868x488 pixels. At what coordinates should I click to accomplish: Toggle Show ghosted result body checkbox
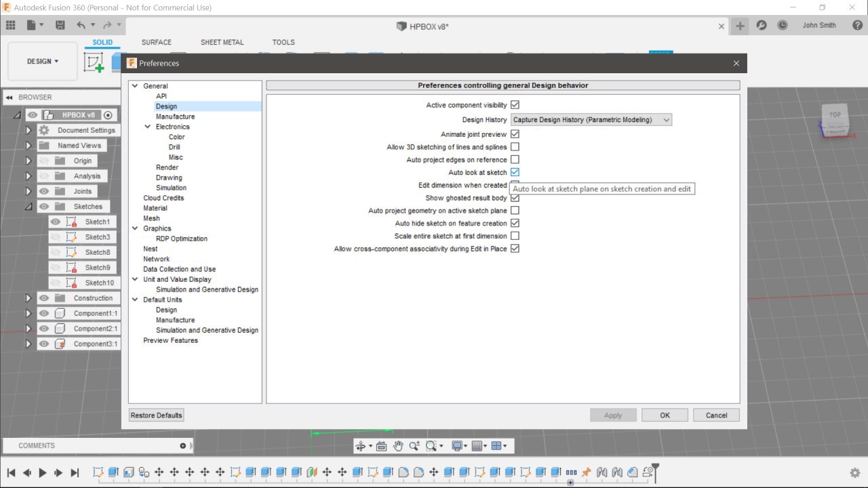pyautogui.click(x=515, y=198)
